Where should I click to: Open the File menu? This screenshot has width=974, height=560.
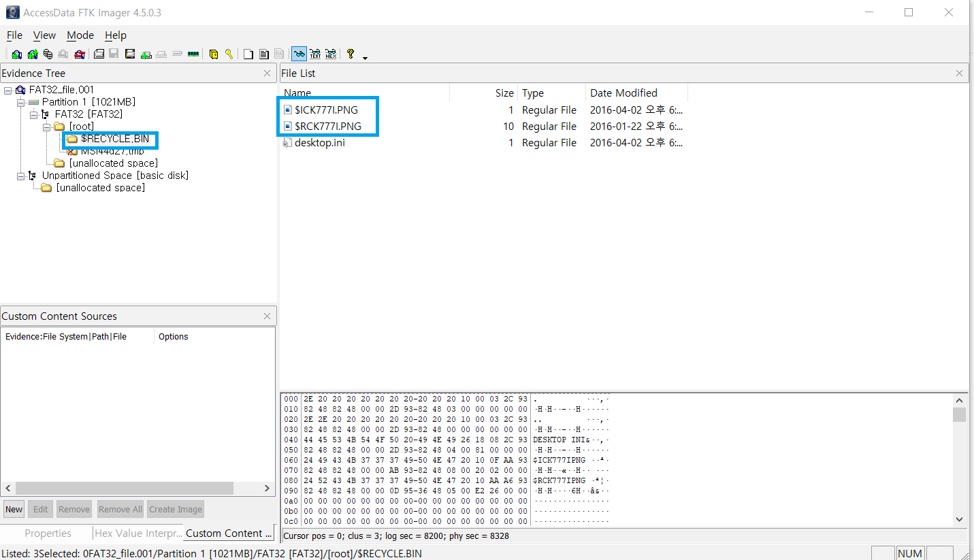14,35
